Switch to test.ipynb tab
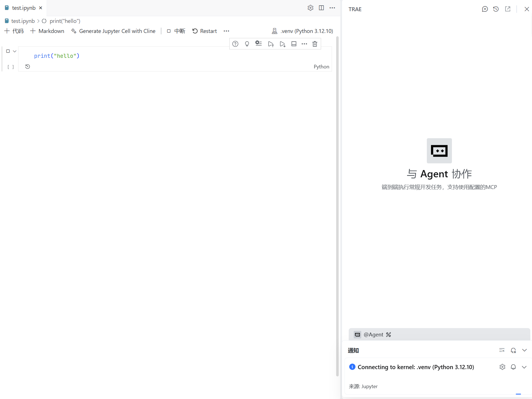The image size is (532, 399). point(24,8)
